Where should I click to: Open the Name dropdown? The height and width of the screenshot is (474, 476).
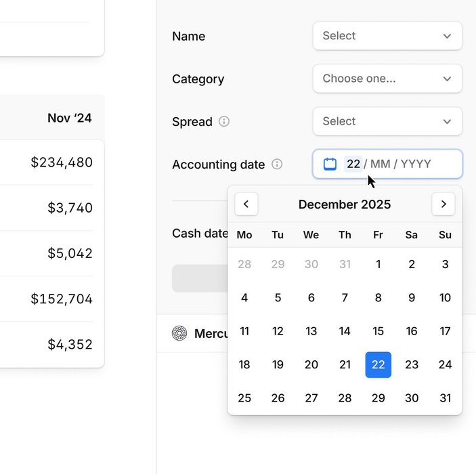387,36
